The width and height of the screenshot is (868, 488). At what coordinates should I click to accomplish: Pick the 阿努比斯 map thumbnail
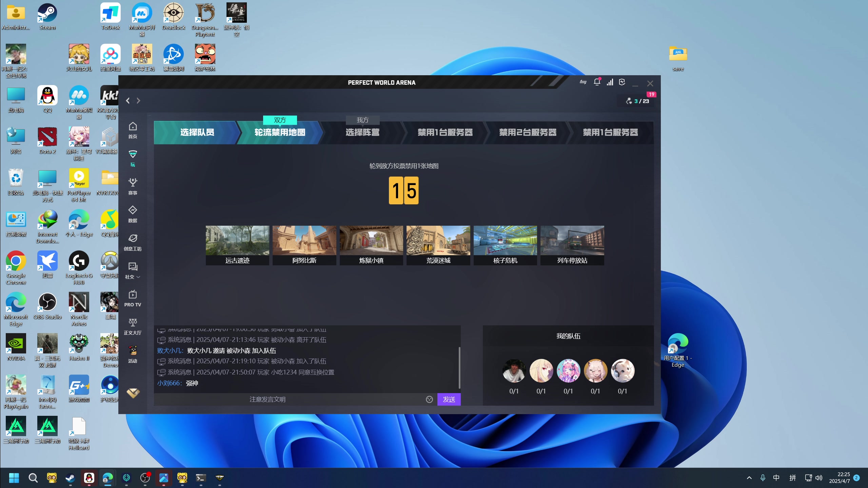click(304, 245)
